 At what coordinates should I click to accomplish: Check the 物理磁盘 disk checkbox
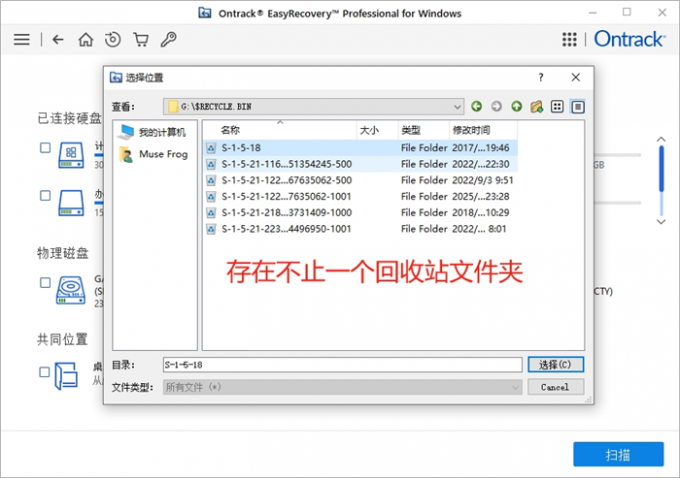(45, 283)
